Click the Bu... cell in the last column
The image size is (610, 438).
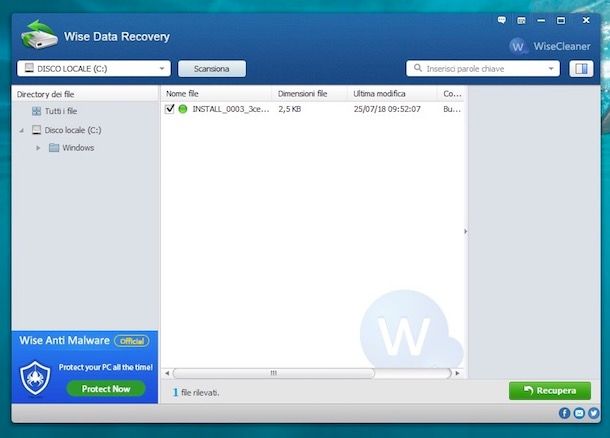[x=452, y=109]
